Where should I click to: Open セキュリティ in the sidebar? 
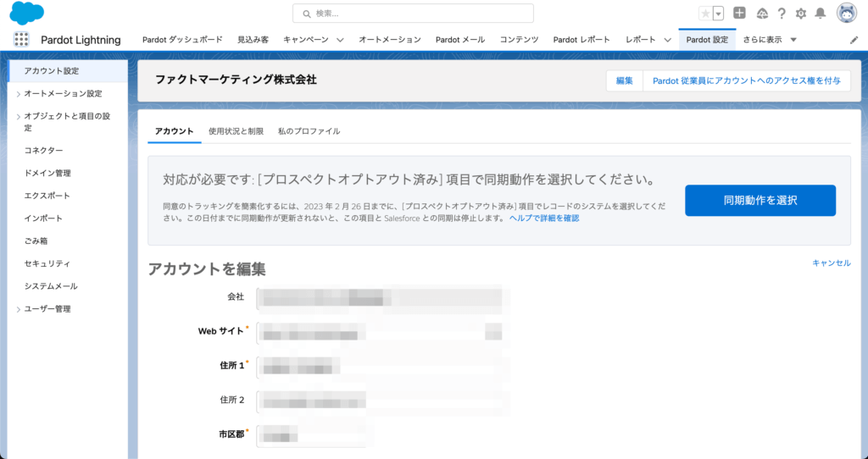47,263
